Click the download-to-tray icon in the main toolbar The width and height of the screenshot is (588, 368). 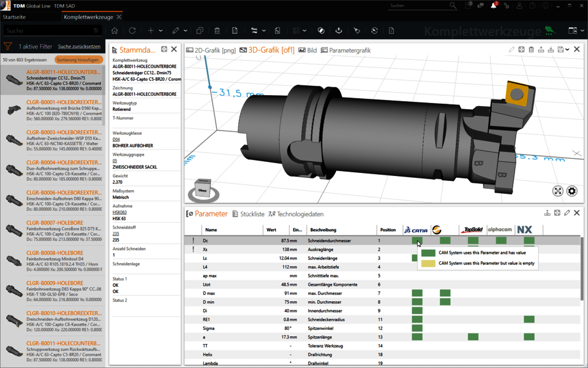(339, 31)
